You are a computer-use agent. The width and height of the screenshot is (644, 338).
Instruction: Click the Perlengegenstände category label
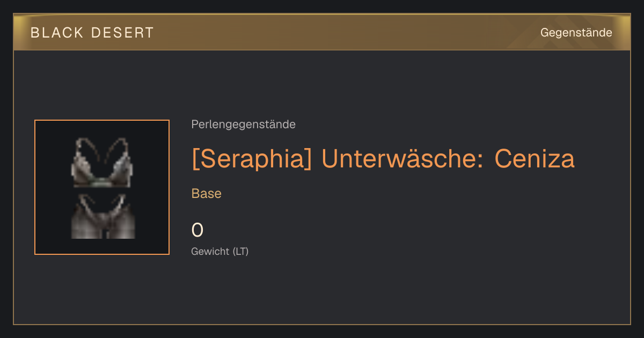(243, 124)
